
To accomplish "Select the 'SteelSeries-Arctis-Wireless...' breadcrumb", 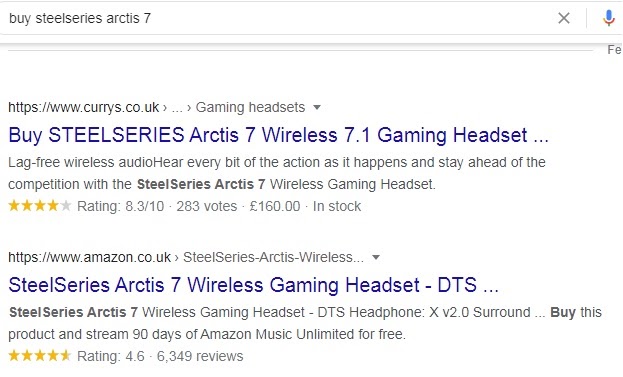I will tap(273, 257).
